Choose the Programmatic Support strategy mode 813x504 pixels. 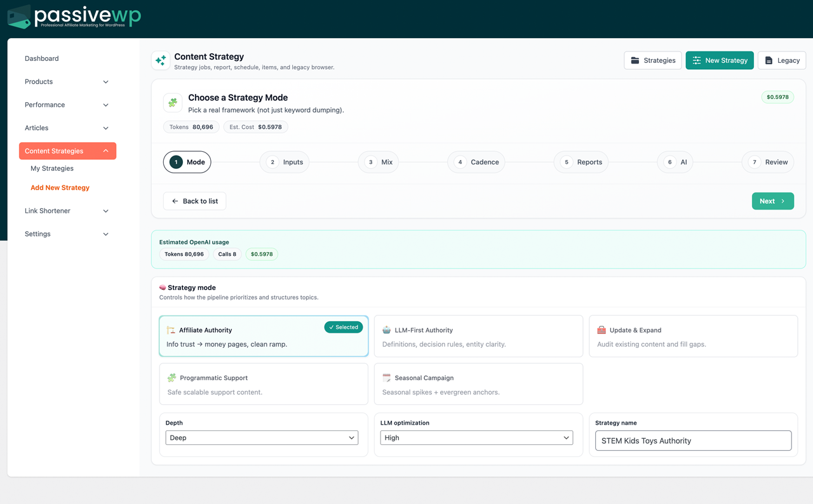click(263, 384)
